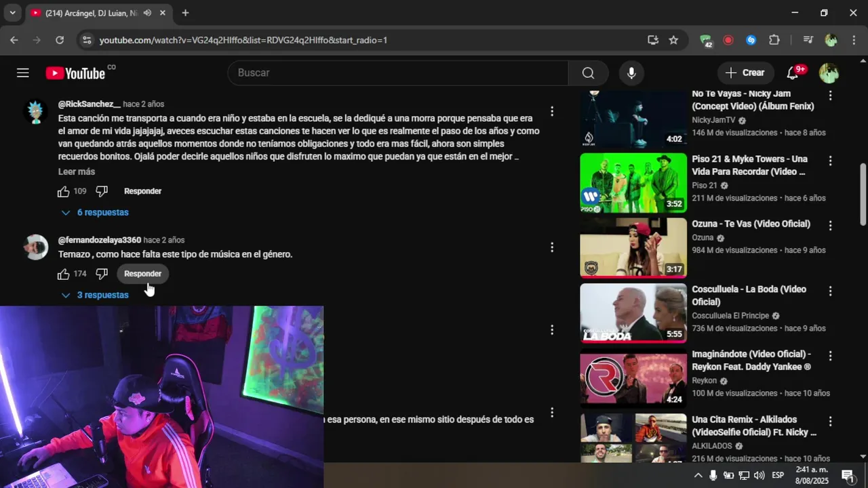The height and width of the screenshot is (488, 868).
Task: Open the account avatar menu on YouTube
Action: pyautogui.click(x=829, y=73)
